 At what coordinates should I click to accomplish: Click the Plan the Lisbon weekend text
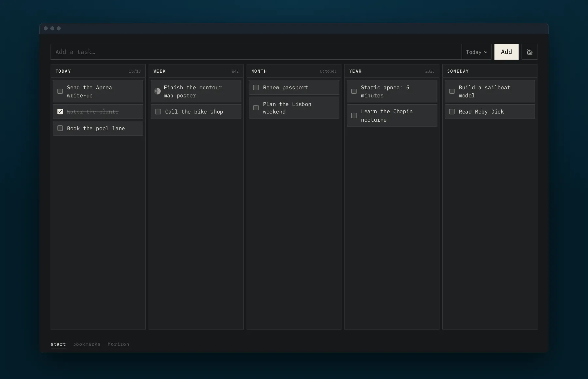tap(287, 108)
